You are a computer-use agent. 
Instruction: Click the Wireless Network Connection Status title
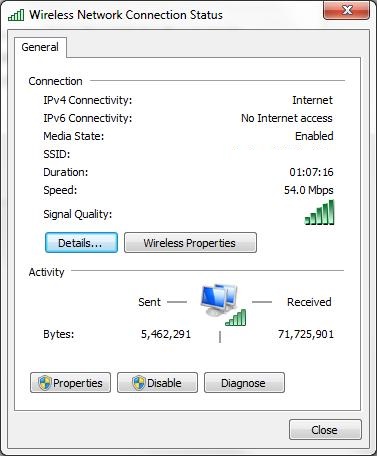point(126,15)
